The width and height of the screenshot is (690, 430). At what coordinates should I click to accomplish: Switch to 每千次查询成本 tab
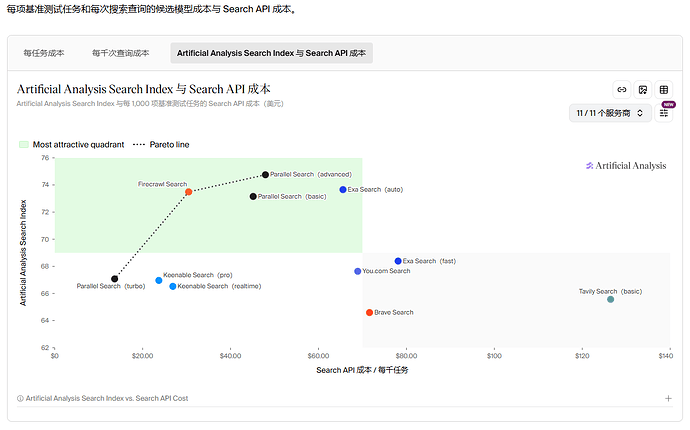(120, 53)
